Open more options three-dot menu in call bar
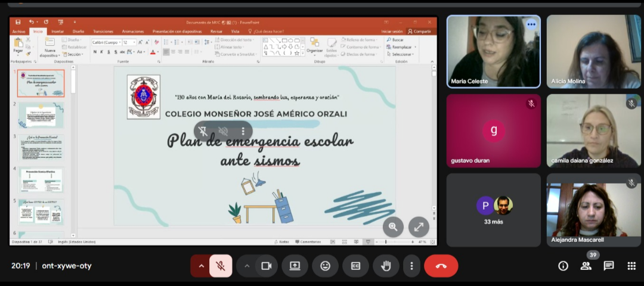The width and height of the screenshot is (644, 286). tap(411, 266)
